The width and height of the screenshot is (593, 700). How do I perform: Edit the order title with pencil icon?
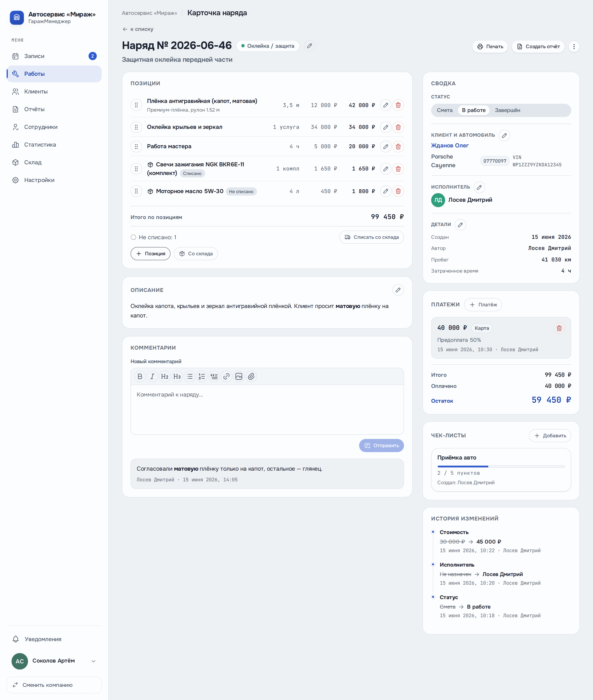[x=310, y=46]
